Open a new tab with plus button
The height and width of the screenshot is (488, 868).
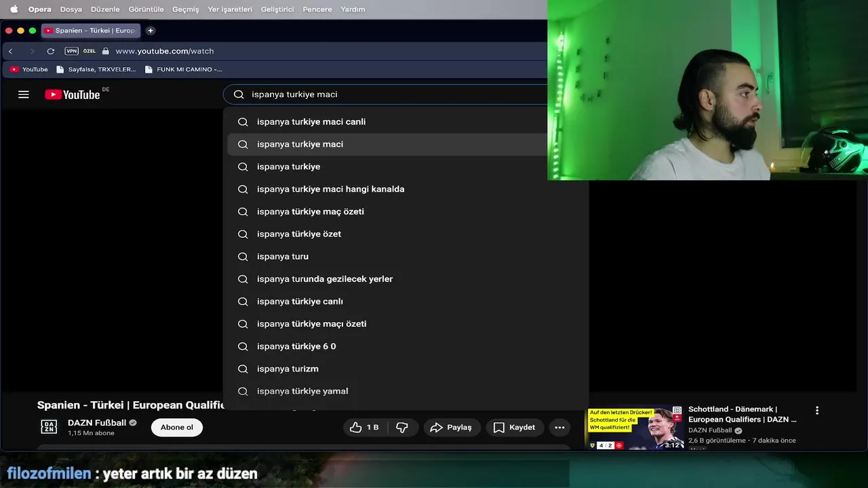[x=151, y=30]
